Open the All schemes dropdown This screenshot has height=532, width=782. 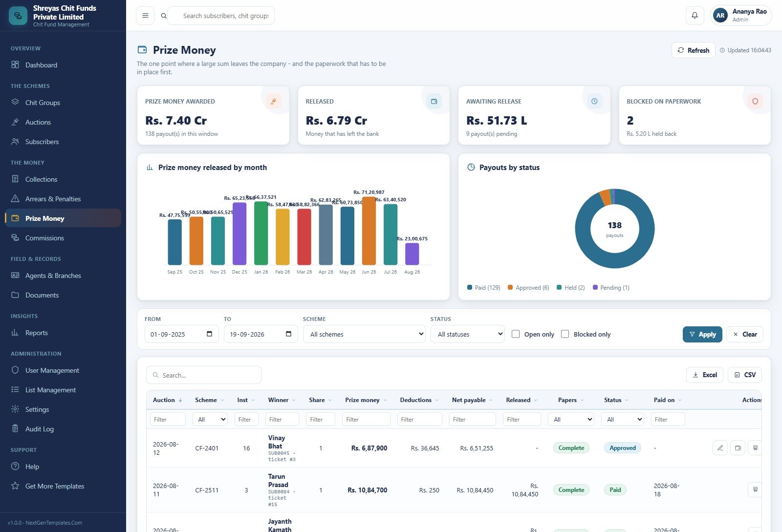point(364,334)
